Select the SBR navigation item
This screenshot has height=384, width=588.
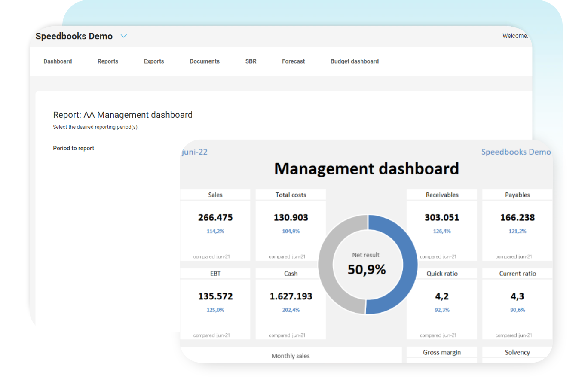click(x=251, y=61)
